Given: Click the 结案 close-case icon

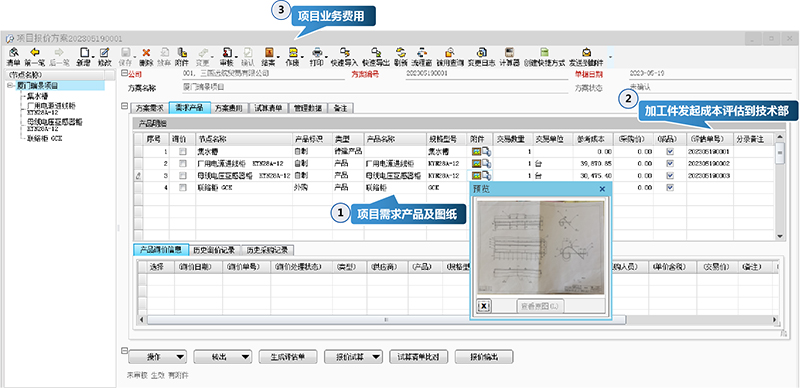Looking at the screenshot, I should point(269,52).
